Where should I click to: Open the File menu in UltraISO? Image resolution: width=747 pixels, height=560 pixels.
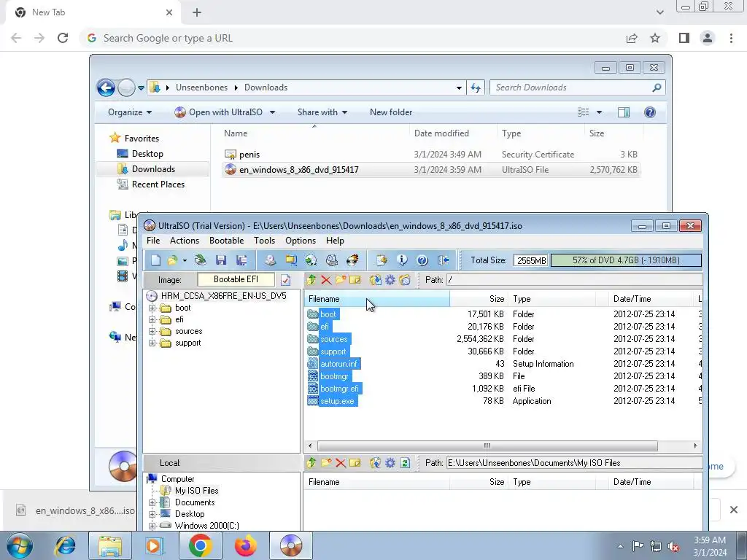(153, 241)
